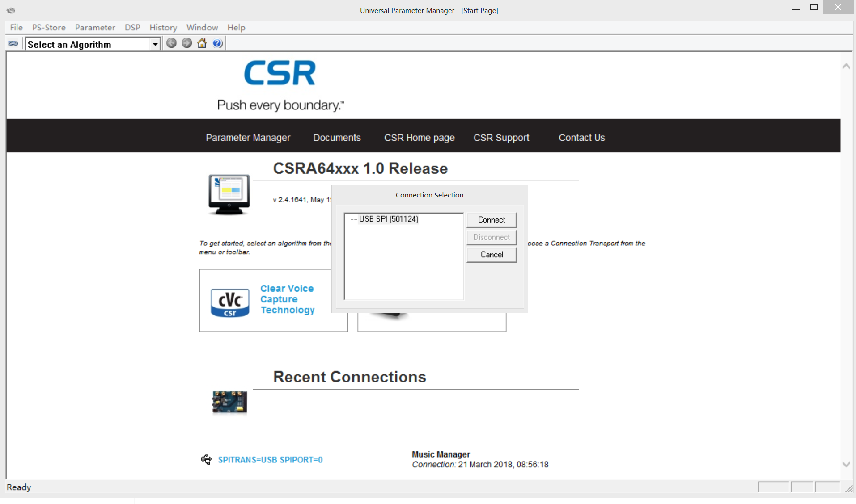The width and height of the screenshot is (856, 504).
Task: Open the Documents nav link
Action: (x=337, y=138)
